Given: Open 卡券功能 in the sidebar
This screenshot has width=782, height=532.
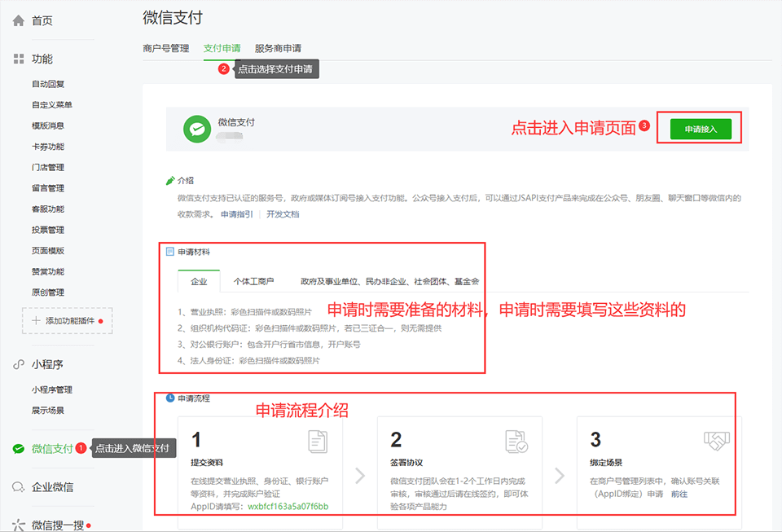Looking at the screenshot, I should pos(48,147).
